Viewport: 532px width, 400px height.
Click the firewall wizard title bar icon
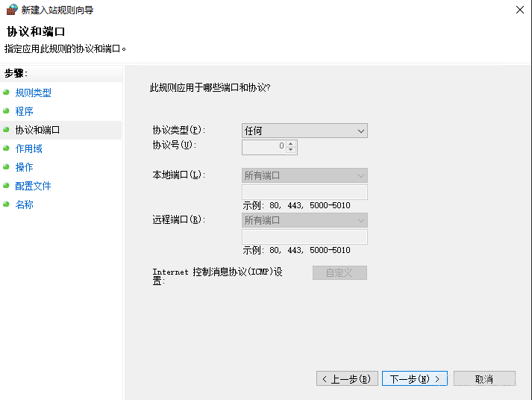[10, 10]
